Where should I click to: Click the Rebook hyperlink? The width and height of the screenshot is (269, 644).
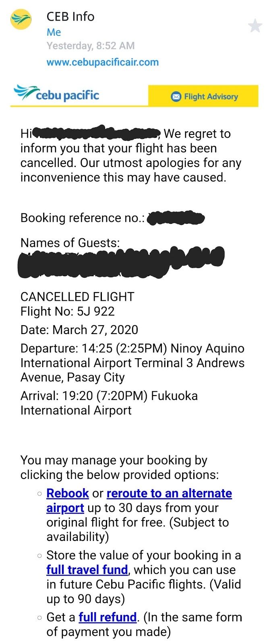tap(67, 493)
